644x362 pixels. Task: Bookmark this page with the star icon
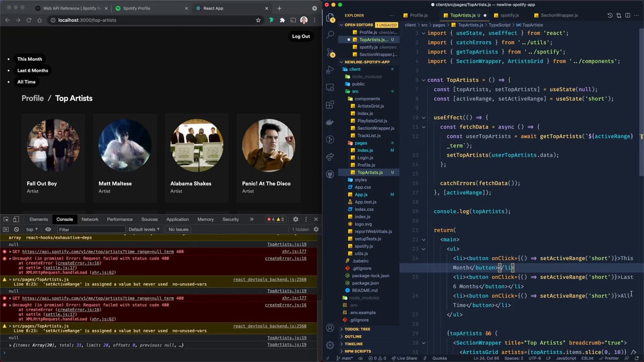tap(258, 20)
